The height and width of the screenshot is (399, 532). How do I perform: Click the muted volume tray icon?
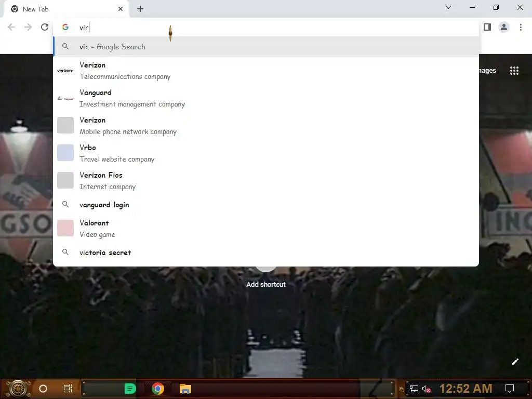[x=426, y=389]
